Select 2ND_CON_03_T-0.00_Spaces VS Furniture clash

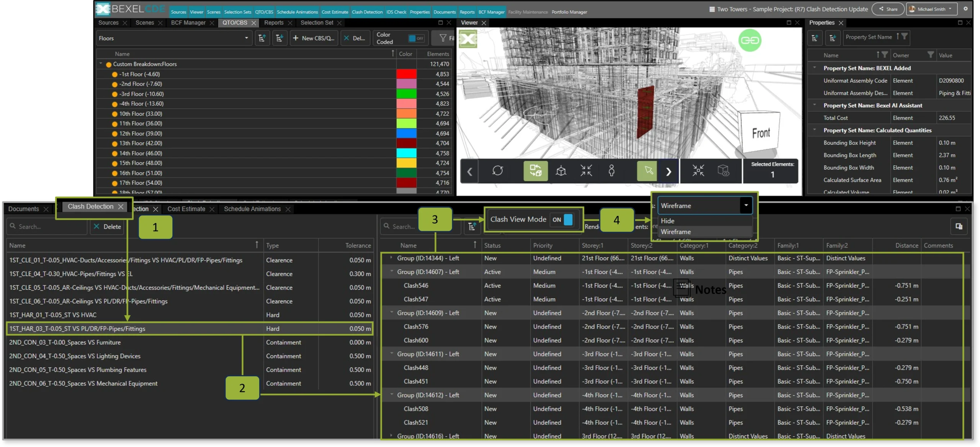click(190, 342)
